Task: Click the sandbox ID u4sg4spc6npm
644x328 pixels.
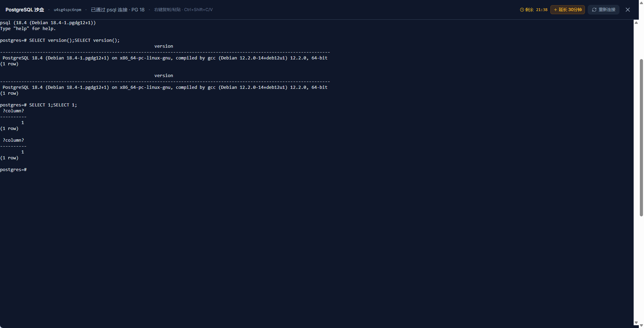Action: 67,10
